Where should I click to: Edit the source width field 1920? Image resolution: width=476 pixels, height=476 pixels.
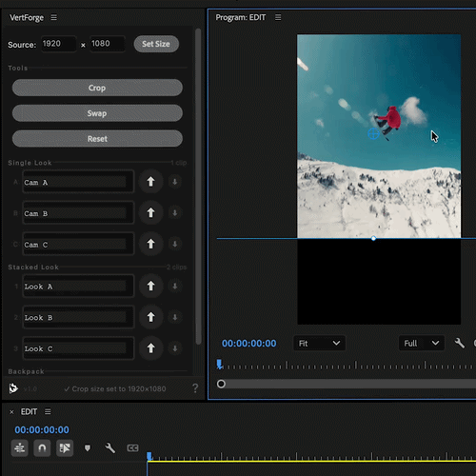(x=58, y=44)
